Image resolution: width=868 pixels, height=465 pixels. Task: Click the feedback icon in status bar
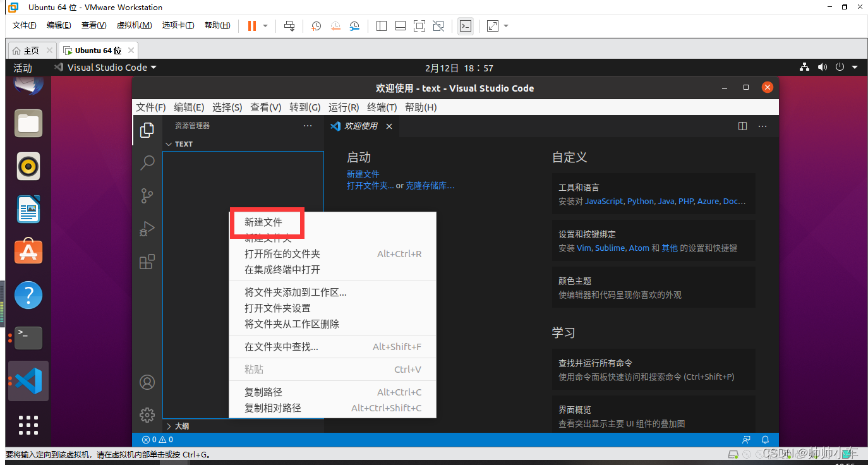747,440
